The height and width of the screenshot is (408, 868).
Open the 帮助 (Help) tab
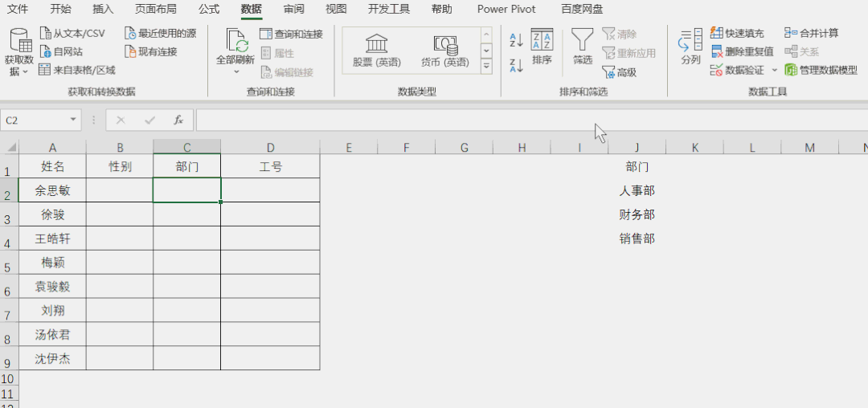[x=442, y=10]
